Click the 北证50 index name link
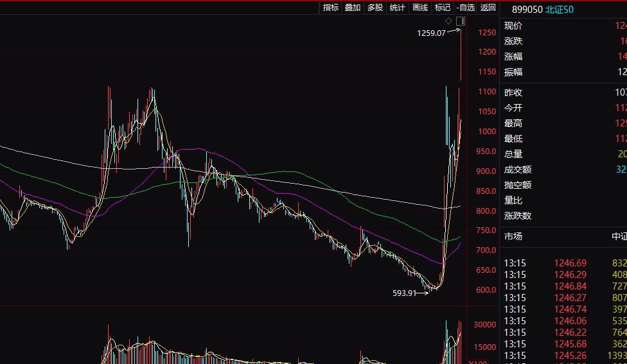This screenshot has height=364, width=627. [560, 10]
